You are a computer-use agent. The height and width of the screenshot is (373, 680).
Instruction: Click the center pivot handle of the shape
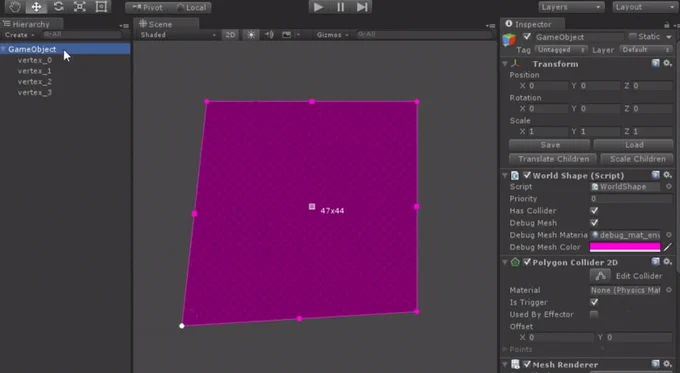(312, 206)
